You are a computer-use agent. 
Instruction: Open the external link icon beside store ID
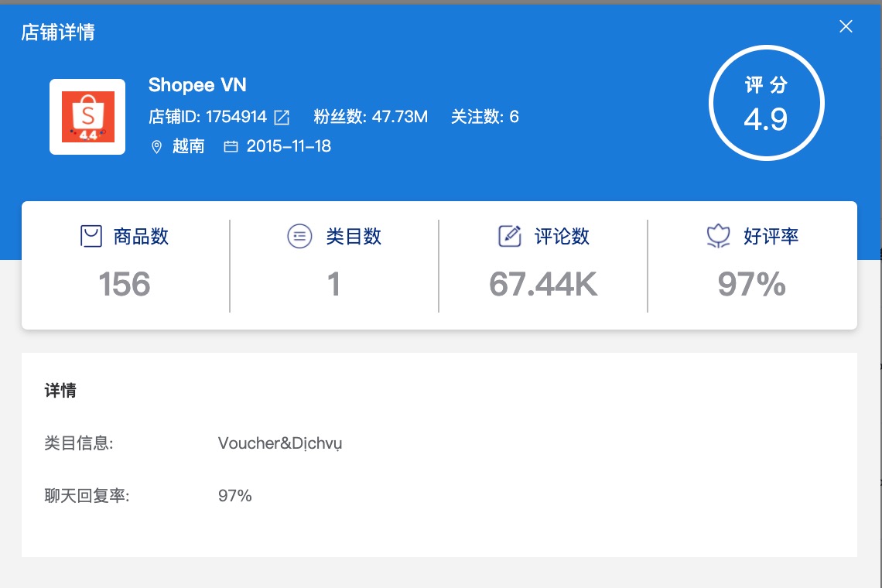pos(282,117)
